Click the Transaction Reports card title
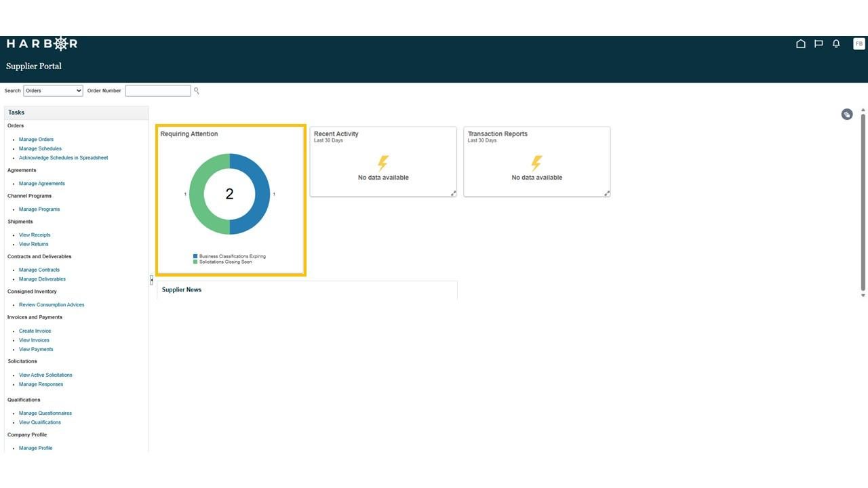 pos(498,134)
